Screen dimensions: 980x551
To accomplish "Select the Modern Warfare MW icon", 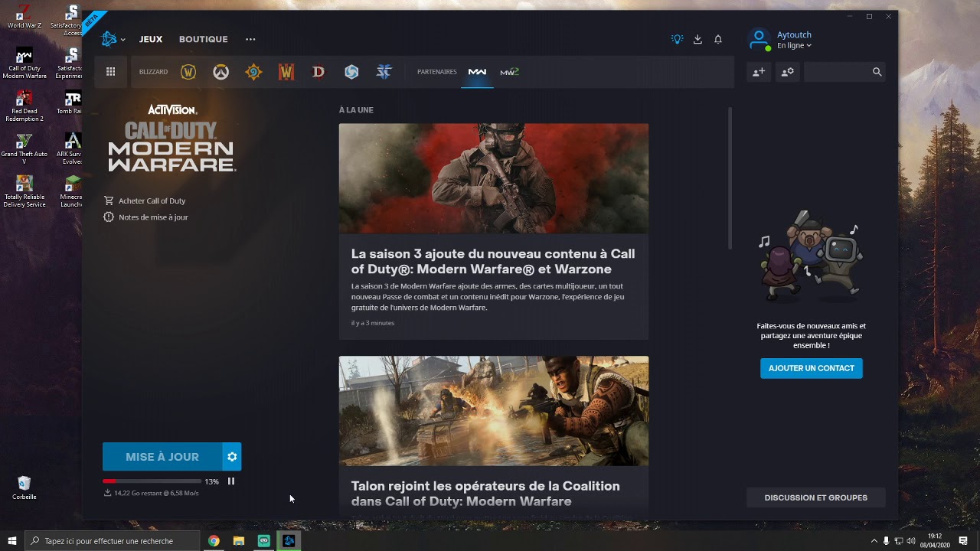I will tap(477, 72).
